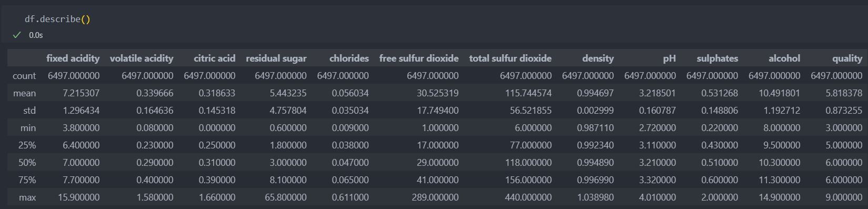Click the free sulfur dioxide header
Screen dimensions: 868x209
coord(419,58)
